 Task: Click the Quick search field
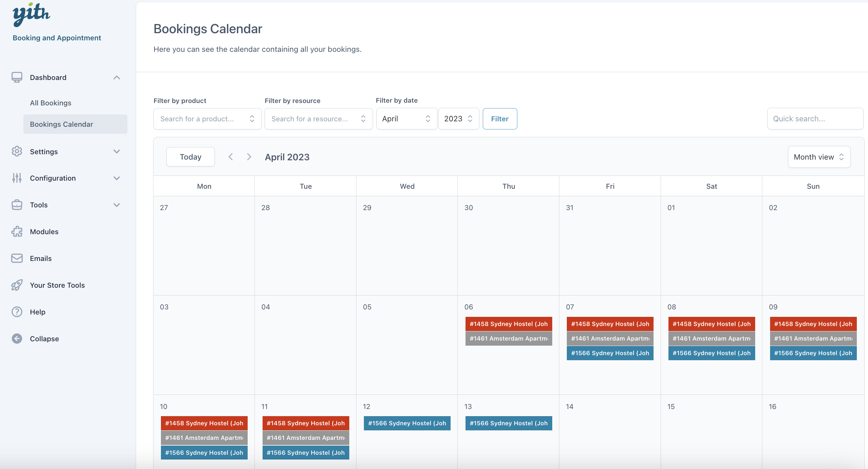(815, 119)
